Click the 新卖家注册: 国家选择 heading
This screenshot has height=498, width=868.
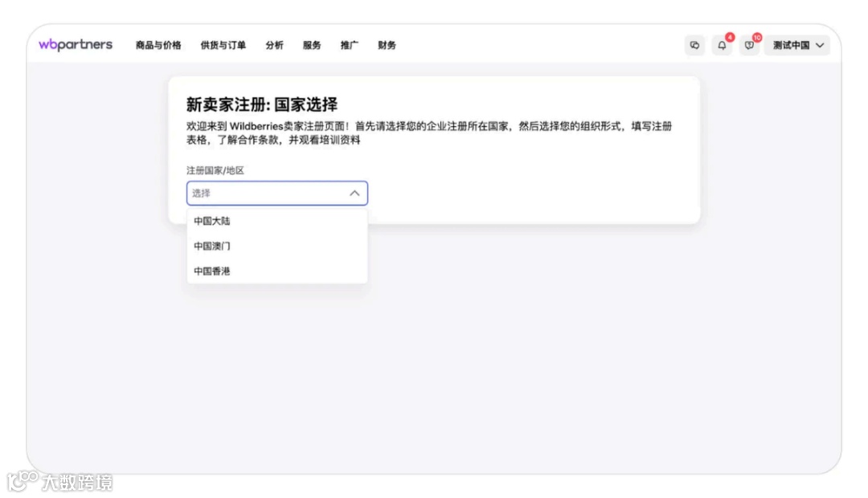point(262,104)
